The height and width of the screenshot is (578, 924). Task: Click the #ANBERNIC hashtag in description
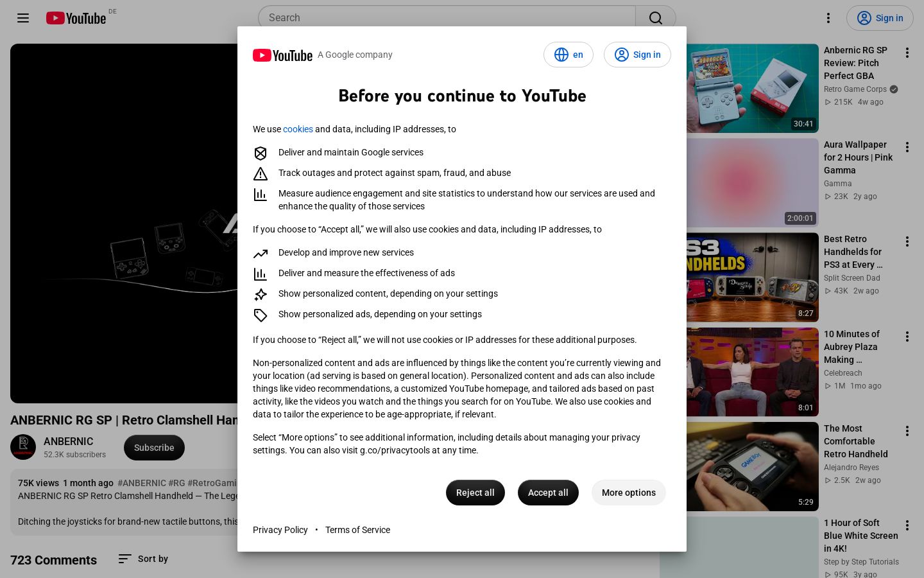(x=142, y=483)
